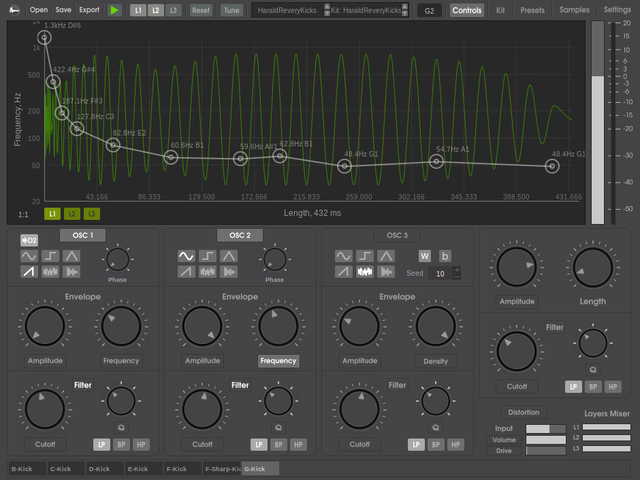640x480 pixels.
Task: Open the HaraldReveryKicks preset dropdown
Action: (286, 10)
